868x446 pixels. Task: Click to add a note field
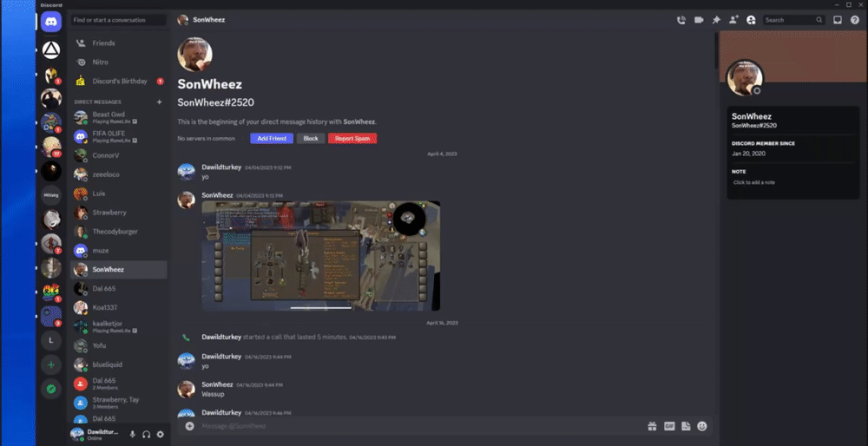[792, 182]
